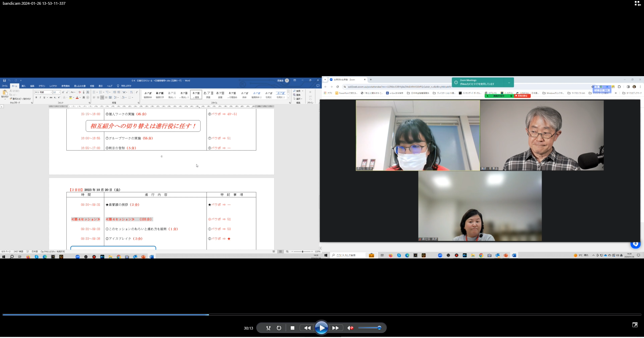The image size is (644, 338).
Task: Open the e-Gov法令検索 bookmark
Action: [x=395, y=93]
